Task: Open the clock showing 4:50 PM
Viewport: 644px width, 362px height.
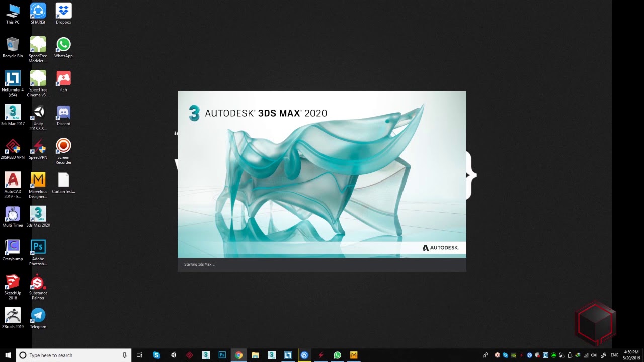Action: [631, 355]
